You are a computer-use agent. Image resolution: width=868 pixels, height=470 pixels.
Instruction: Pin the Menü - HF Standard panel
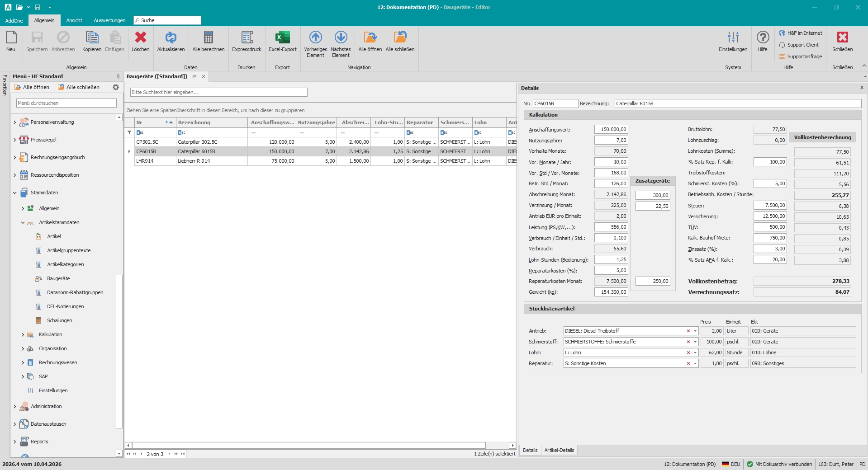(118, 77)
